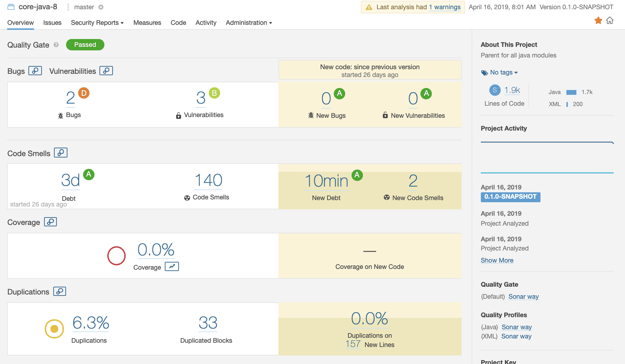Open the 1 warnings link
The image size is (625, 364).
coord(445,7)
